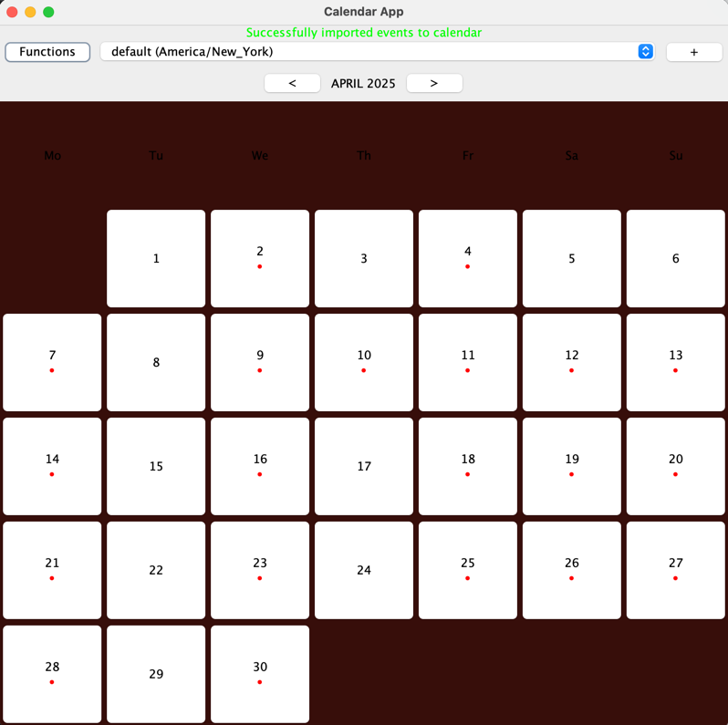Choose April 6 day cell
The image size is (728, 725).
(676, 258)
